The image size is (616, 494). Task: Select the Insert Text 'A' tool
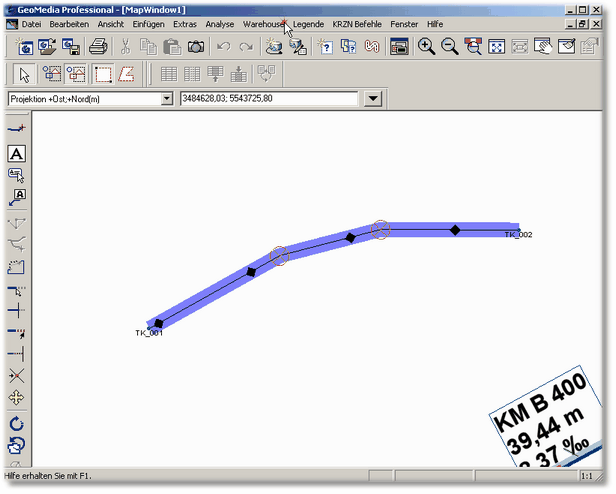click(17, 154)
